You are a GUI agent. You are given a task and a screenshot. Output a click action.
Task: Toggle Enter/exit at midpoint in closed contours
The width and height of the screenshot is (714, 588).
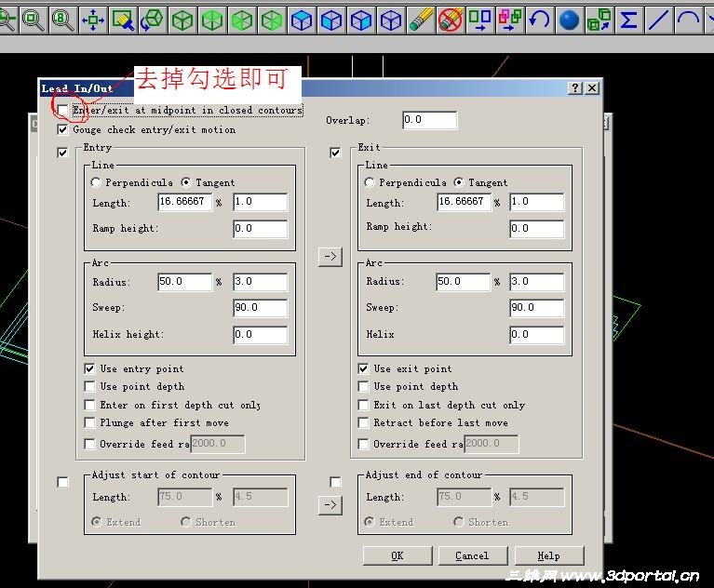tap(63, 110)
